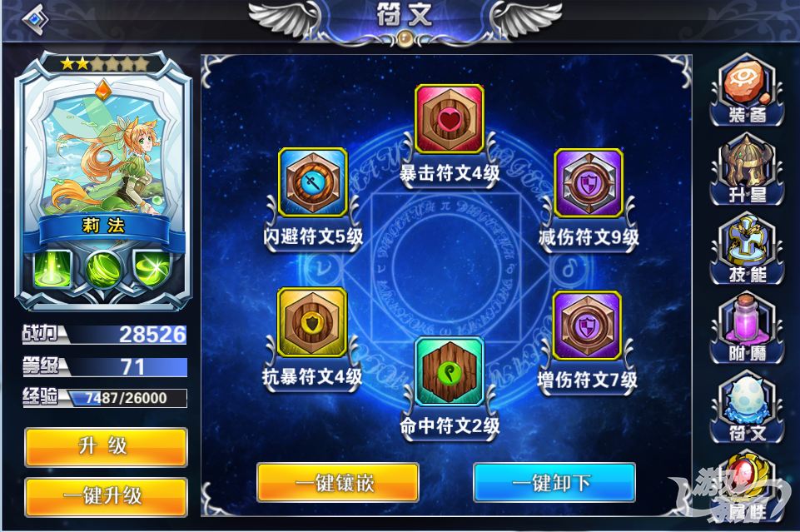Open the 符文 rune egg tab
Screen dimensions: 800x532
[747, 408]
